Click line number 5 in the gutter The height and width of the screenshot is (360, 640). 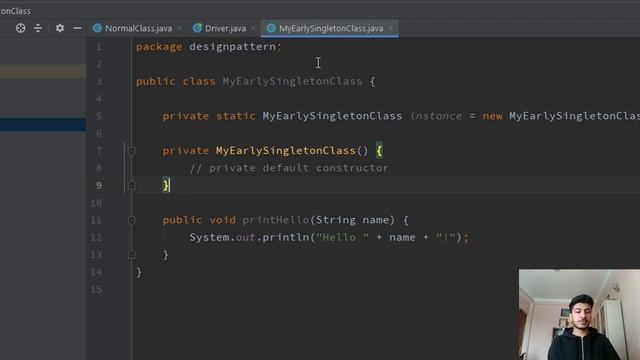coord(99,116)
